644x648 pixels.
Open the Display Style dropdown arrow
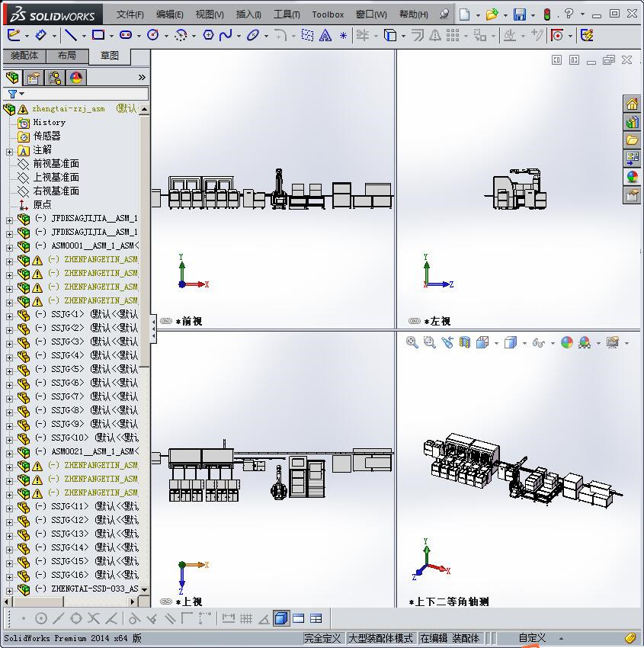click(x=524, y=343)
